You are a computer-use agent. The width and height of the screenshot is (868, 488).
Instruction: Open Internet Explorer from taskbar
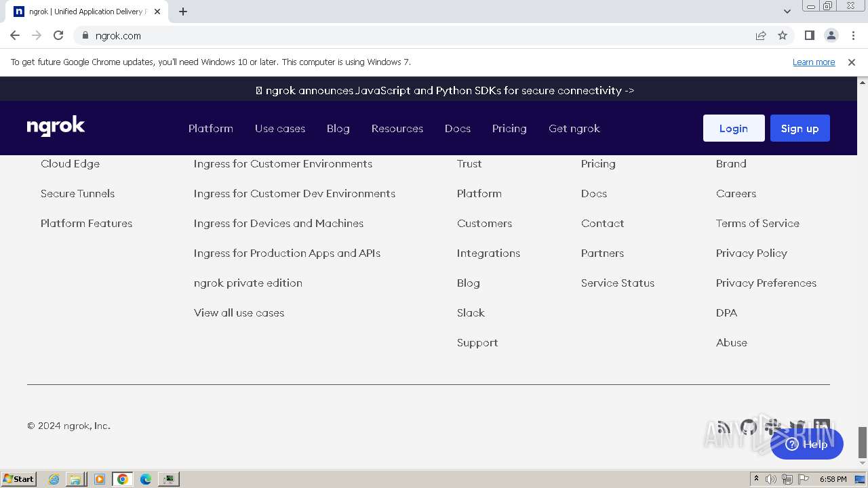(x=54, y=479)
